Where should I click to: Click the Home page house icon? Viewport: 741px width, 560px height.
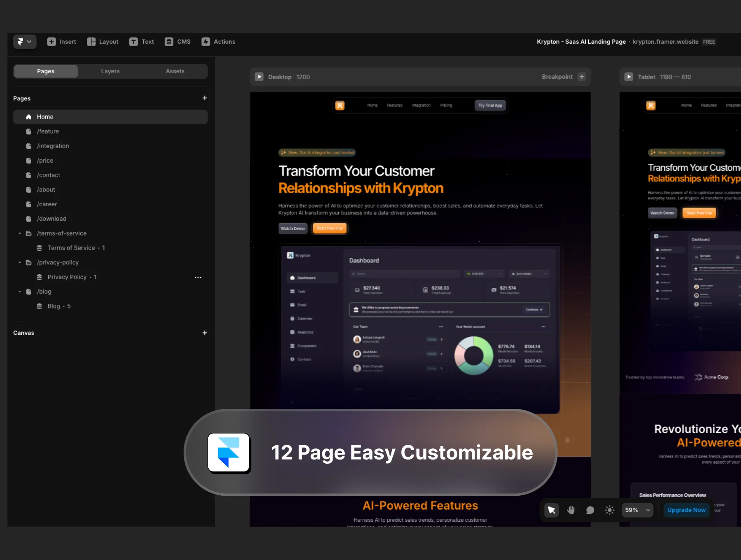click(29, 117)
